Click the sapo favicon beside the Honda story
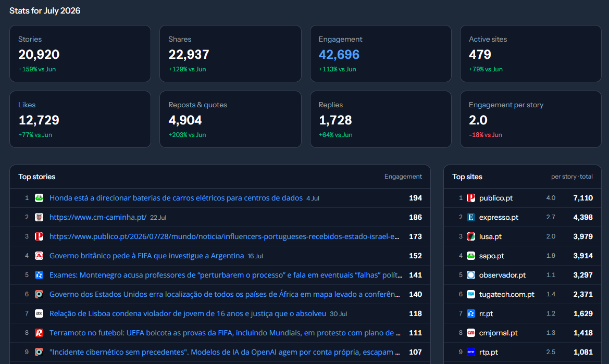Image resolution: width=609 pixels, height=364 pixels. tap(39, 198)
